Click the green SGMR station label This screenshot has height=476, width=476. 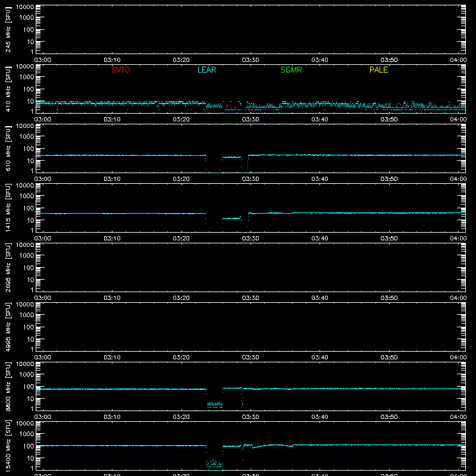(x=291, y=70)
